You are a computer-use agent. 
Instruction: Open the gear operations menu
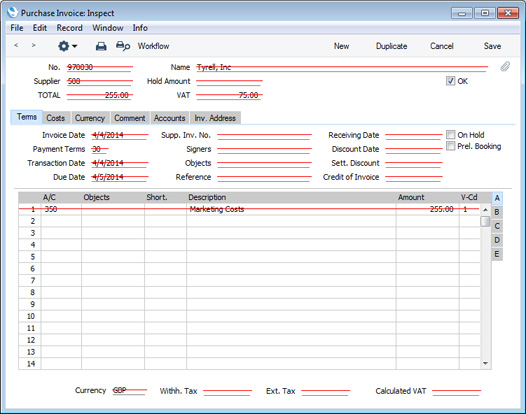67,46
